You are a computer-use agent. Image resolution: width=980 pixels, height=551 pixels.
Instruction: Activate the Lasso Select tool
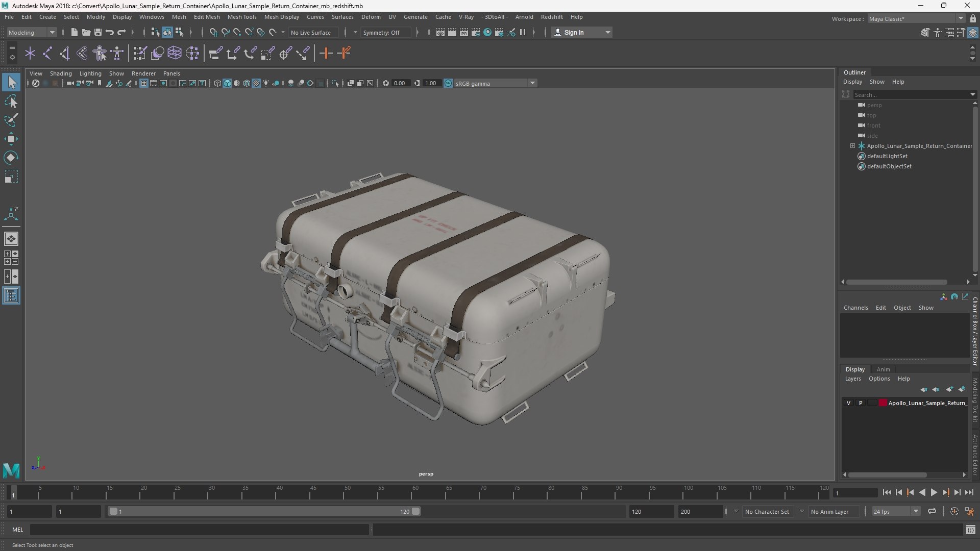point(11,101)
